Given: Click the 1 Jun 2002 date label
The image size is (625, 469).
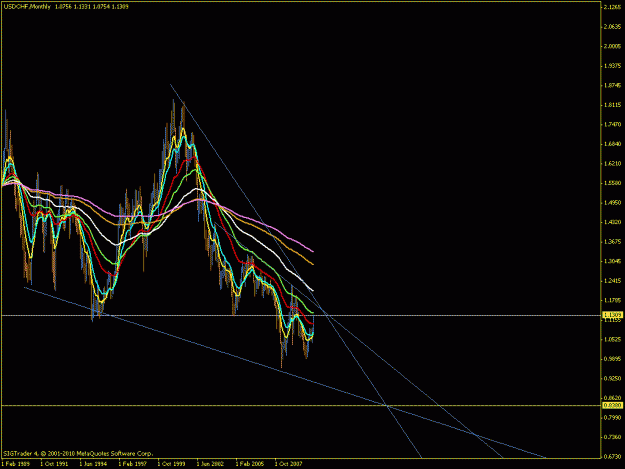Looking at the screenshot, I should pos(210,464).
